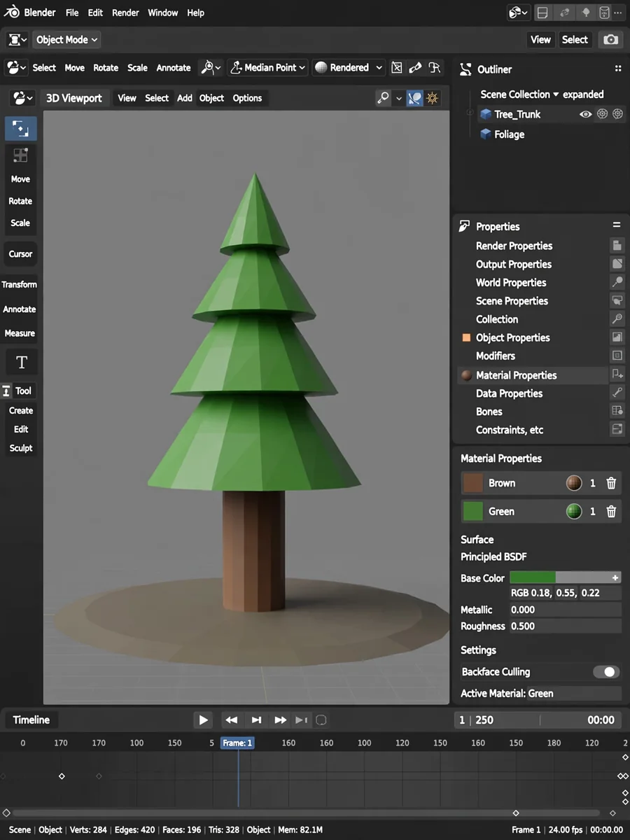Screen dimensions: 630x840
Task: Open the editor type dropdown left of Object Mode
Action: coord(17,40)
